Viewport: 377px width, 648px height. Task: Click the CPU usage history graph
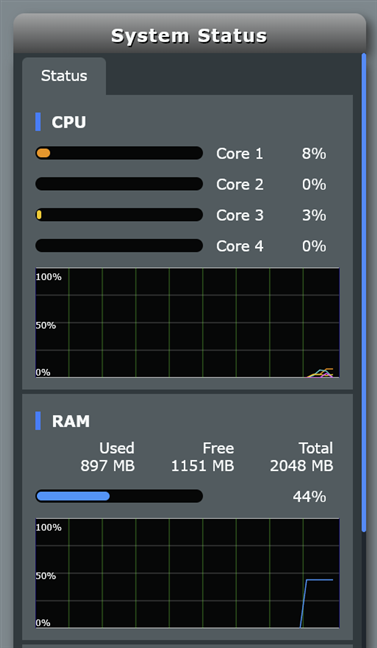click(x=187, y=323)
